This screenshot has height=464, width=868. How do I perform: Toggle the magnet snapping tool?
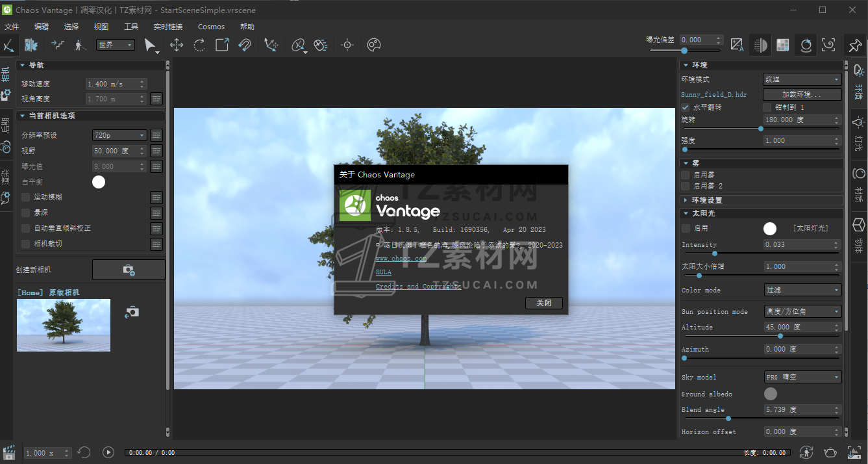245,45
